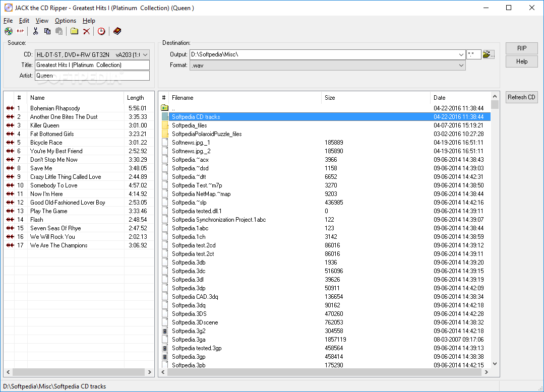Screen dimensions: 544x392
Task: Open the Help menu
Action: [x=89, y=21]
